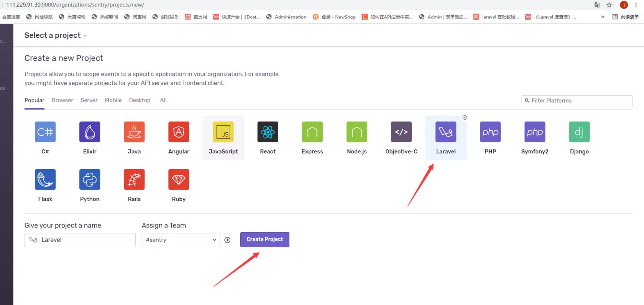Viewport: 644px width, 305px height.
Task: Switch to the Desktop tab
Action: point(140,100)
